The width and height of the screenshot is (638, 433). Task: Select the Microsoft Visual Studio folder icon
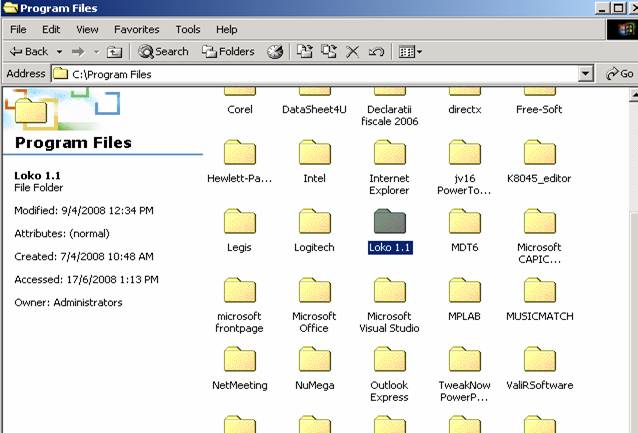tap(390, 291)
